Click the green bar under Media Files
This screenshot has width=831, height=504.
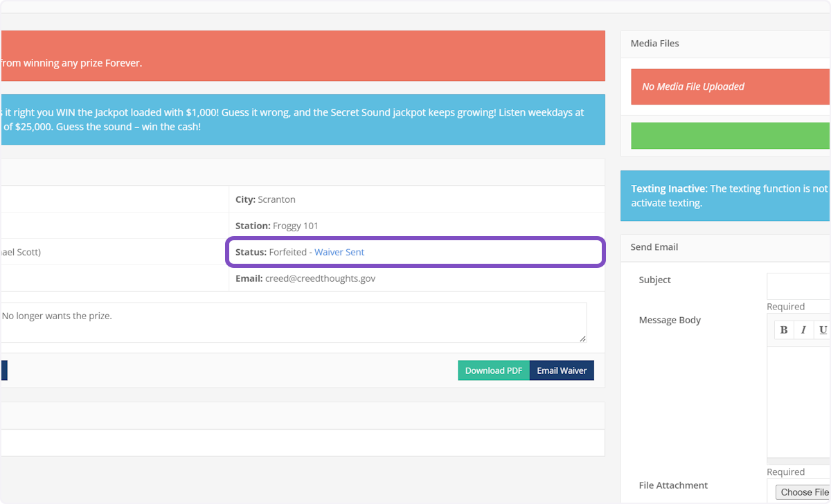[730, 136]
